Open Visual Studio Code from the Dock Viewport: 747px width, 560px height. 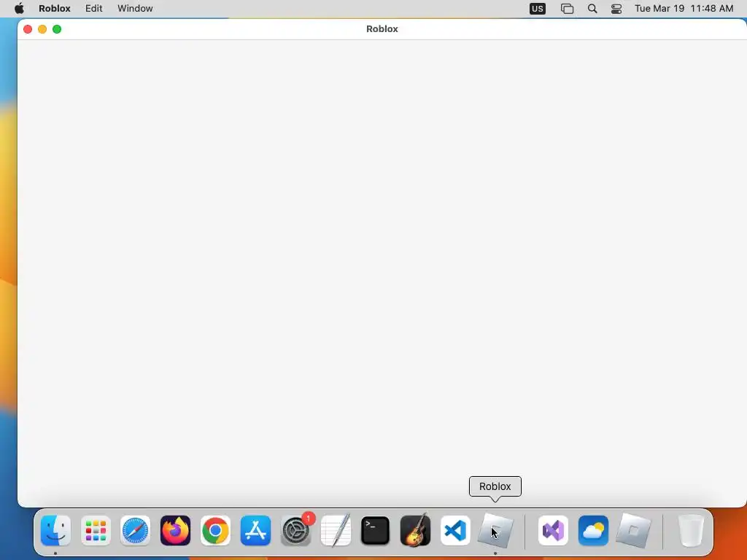(x=455, y=530)
